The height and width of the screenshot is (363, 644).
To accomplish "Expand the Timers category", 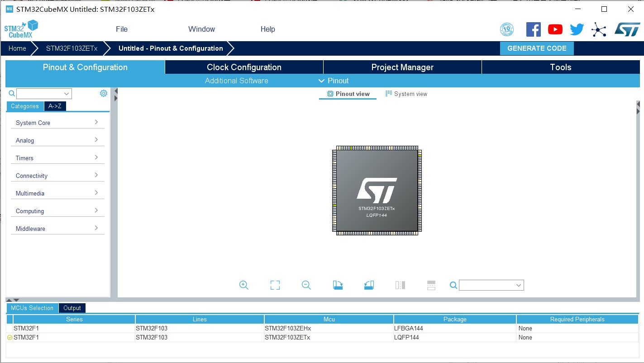I will pos(57,158).
